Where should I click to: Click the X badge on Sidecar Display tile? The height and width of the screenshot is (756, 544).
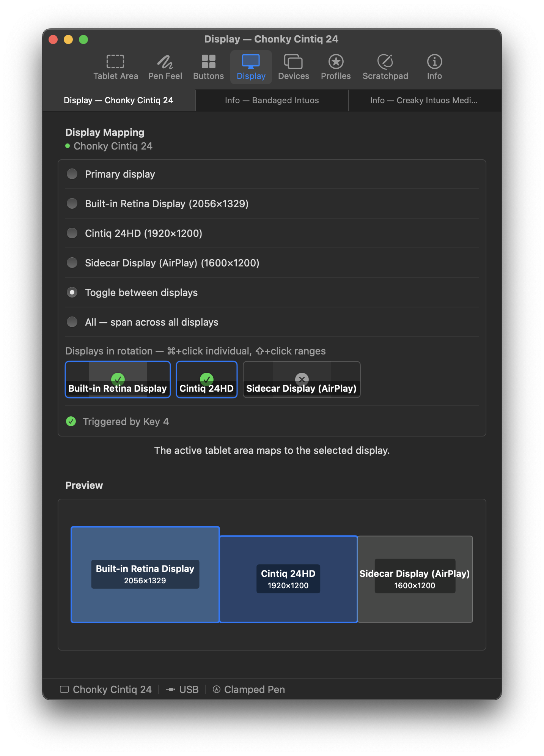click(x=302, y=379)
